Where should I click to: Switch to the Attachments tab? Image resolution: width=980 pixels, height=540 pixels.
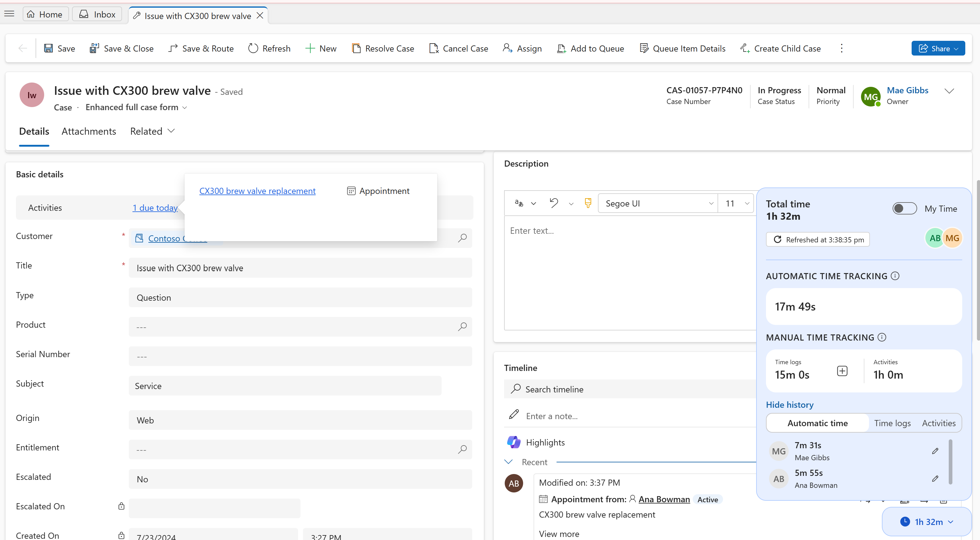click(x=88, y=131)
